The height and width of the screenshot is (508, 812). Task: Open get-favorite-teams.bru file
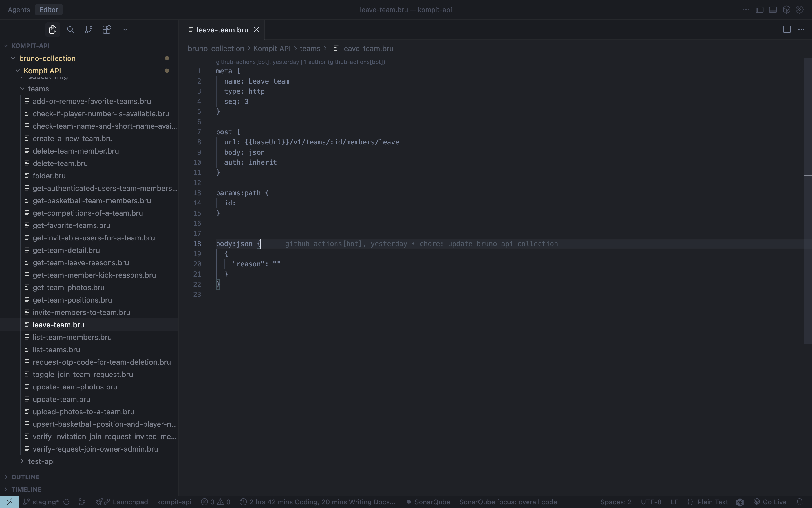(89, 225)
